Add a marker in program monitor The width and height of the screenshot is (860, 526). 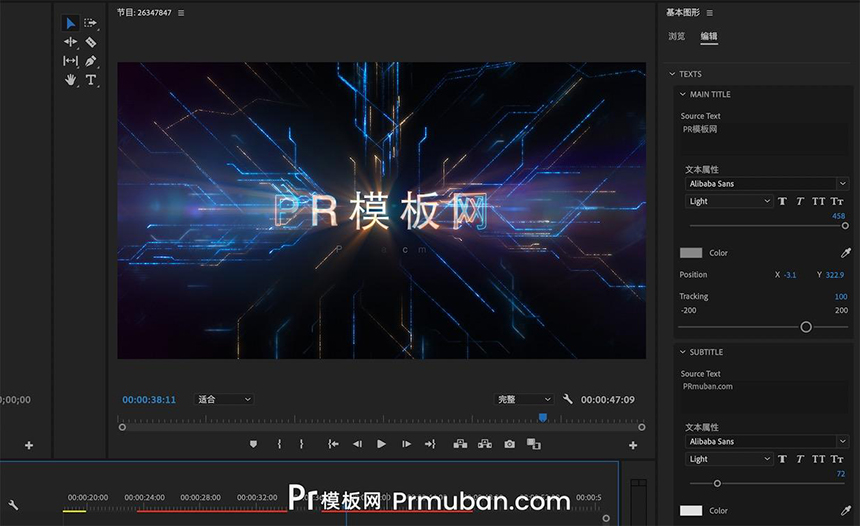[x=253, y=444]
